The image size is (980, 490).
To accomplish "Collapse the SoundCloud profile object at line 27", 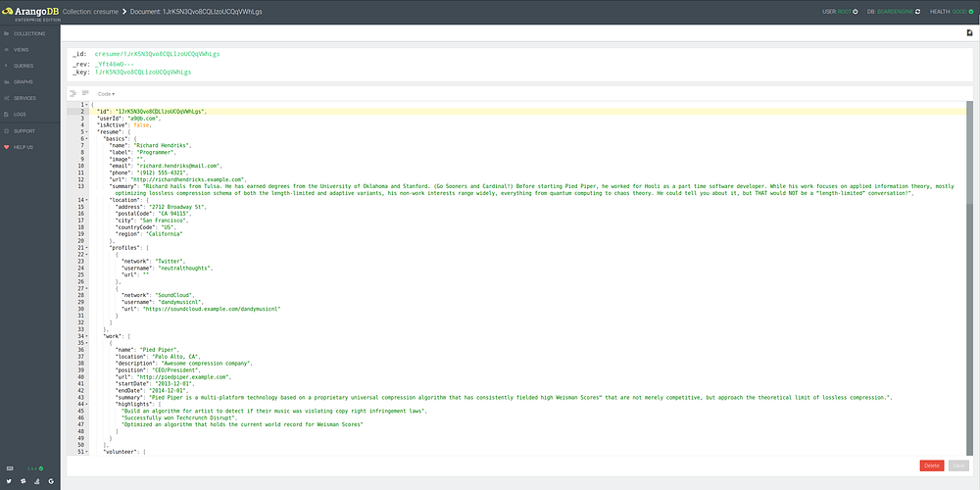I will (x=86, y=289).
